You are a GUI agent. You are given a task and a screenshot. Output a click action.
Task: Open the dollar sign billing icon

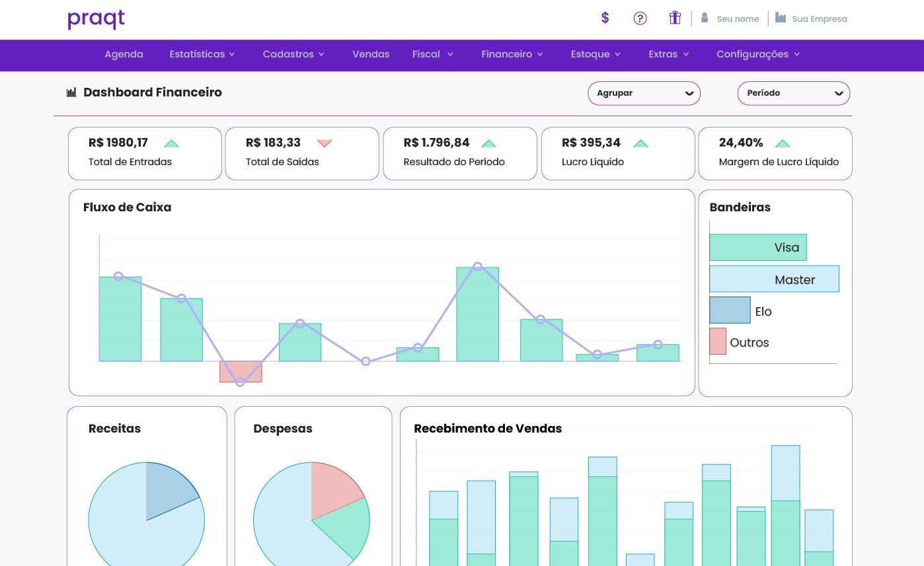(x=605, y=18)
